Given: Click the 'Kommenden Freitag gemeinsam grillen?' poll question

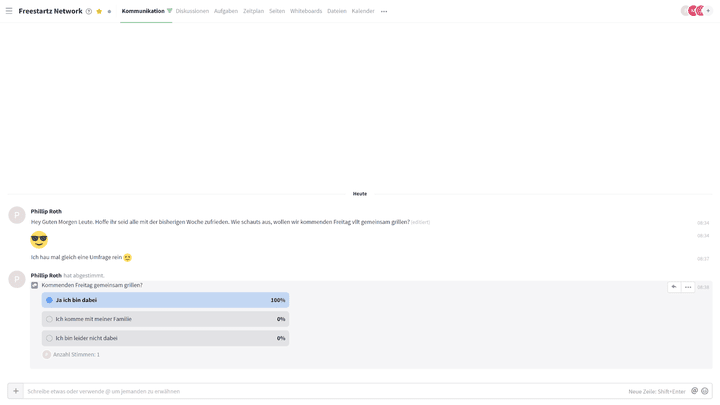Looking at the screenshot, I should click(92, 285).
